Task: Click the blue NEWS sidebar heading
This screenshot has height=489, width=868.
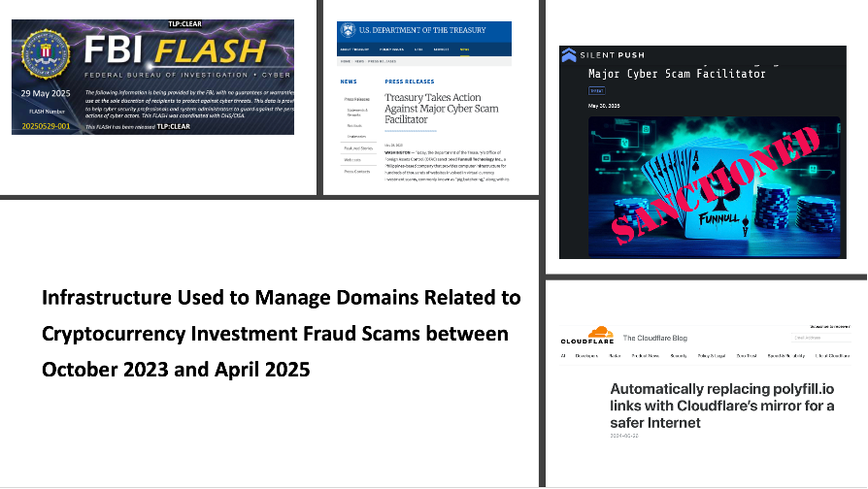Action: (349, 81)
